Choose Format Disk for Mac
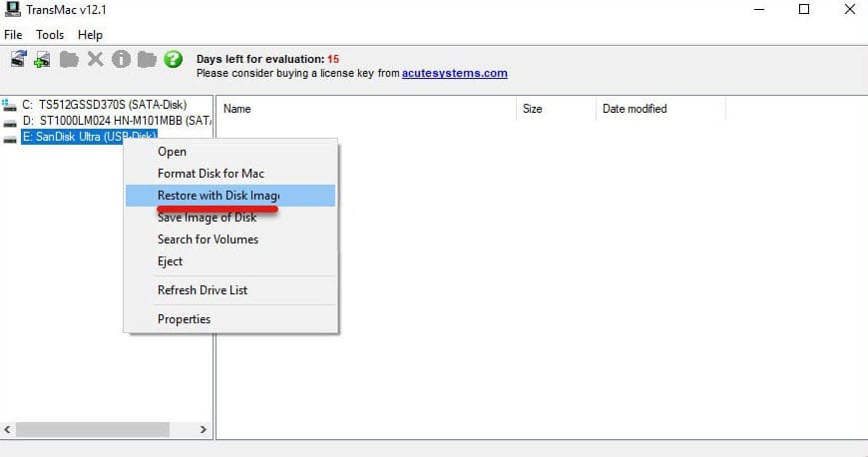Image resolution: width=868 pixels, height=457 pixels. pos(230,174)
